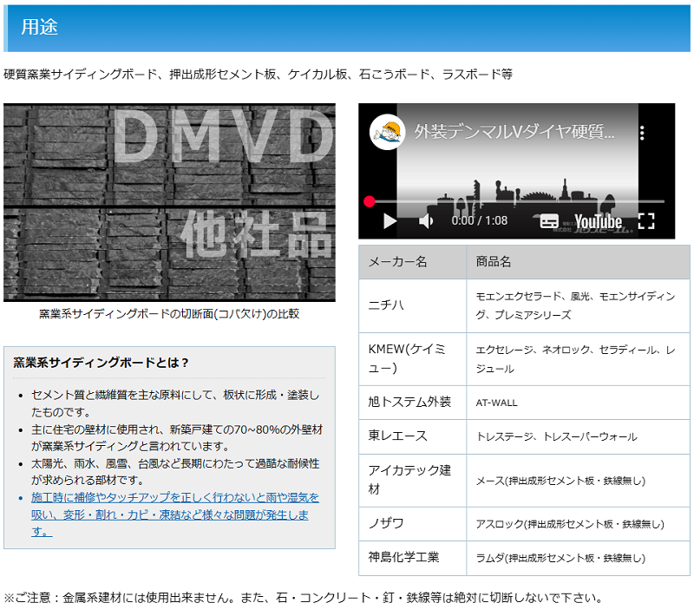Click the エクセレージ、ネオロック product cell
The width and height of the screenshot is (694, 616).
coord(578,359)
